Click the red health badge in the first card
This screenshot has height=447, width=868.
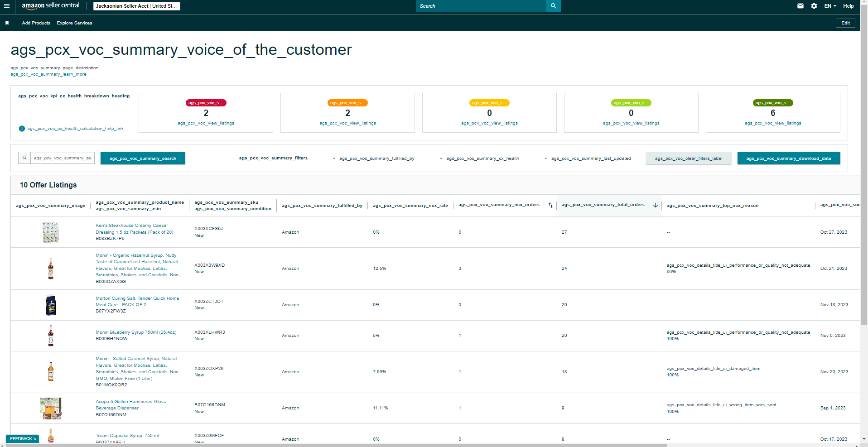[x=206, y=103]
